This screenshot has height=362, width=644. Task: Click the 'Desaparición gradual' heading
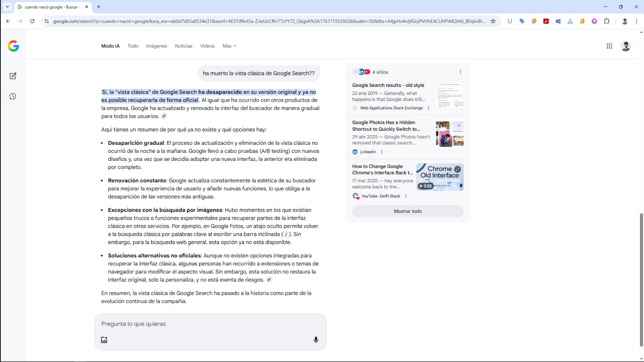pyautogui.click(x=136, y=143)
